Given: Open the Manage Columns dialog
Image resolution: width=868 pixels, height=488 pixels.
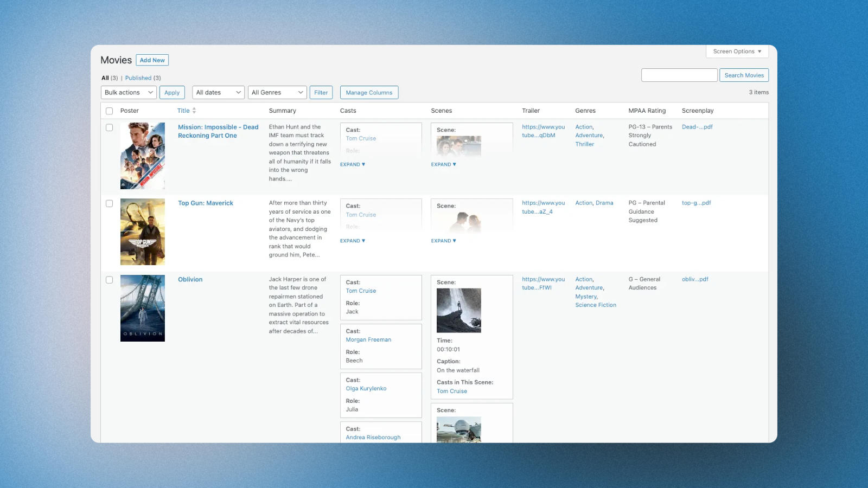Looking at the screenshot, I should pyautogui.click(x=369, y=92).
